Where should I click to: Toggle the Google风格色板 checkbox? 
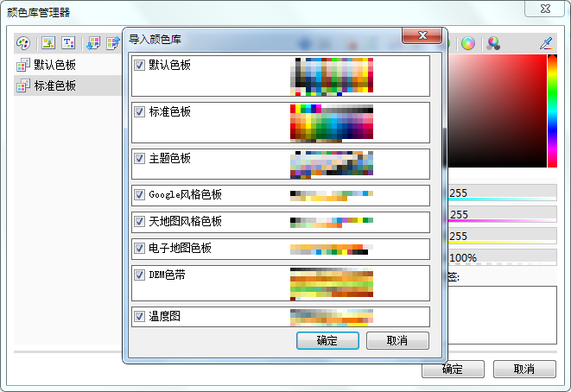point(140,194)
